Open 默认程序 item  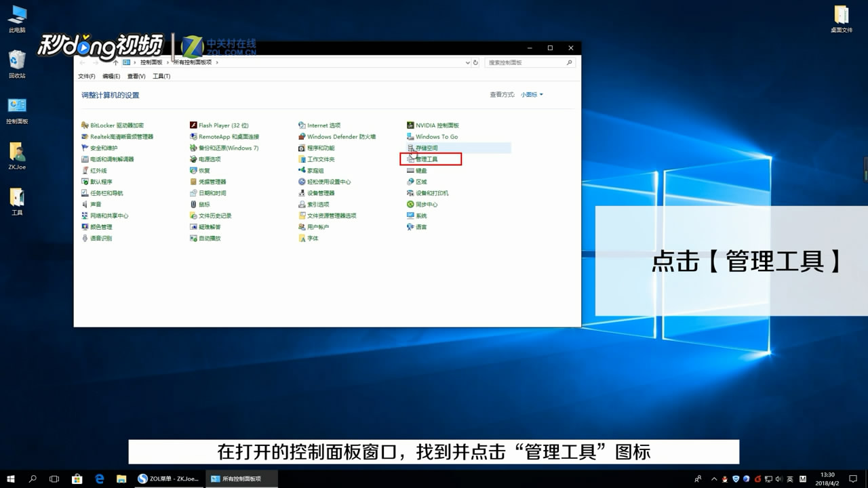coord(97,182)
